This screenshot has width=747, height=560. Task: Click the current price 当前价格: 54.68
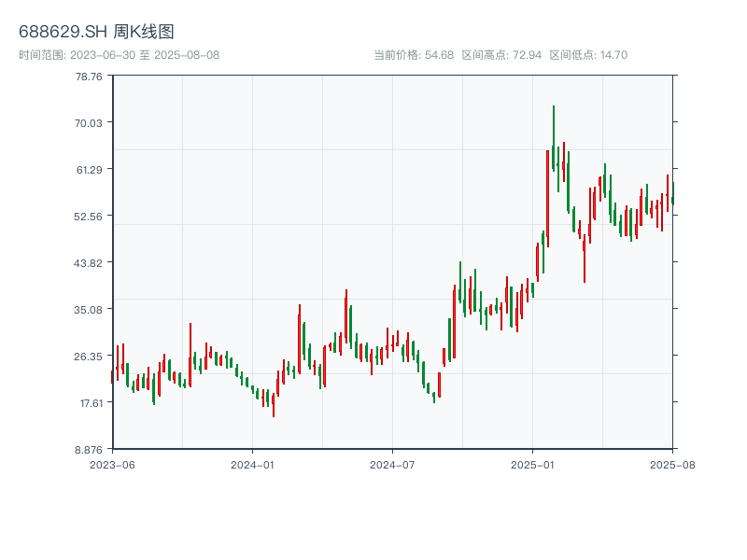[414, 55]
